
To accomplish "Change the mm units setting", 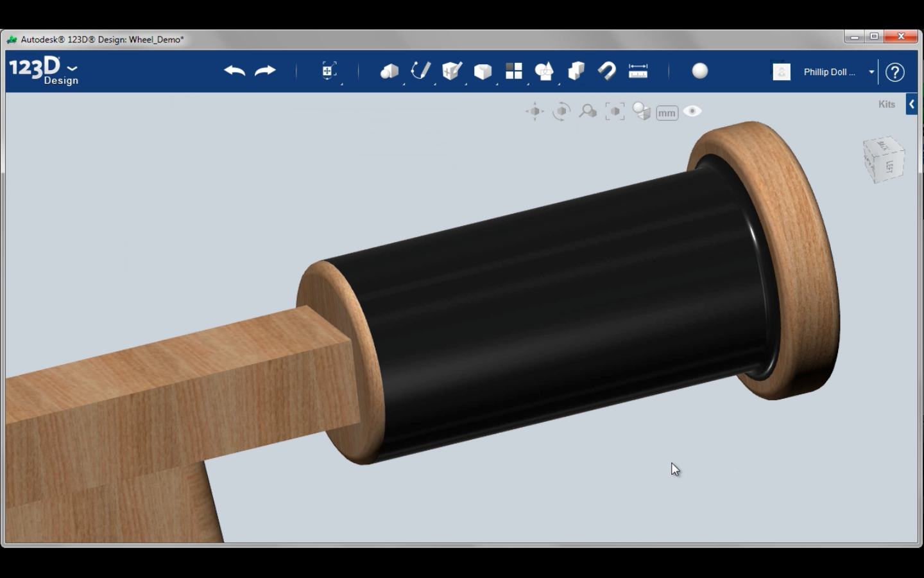I will point(667,113).
